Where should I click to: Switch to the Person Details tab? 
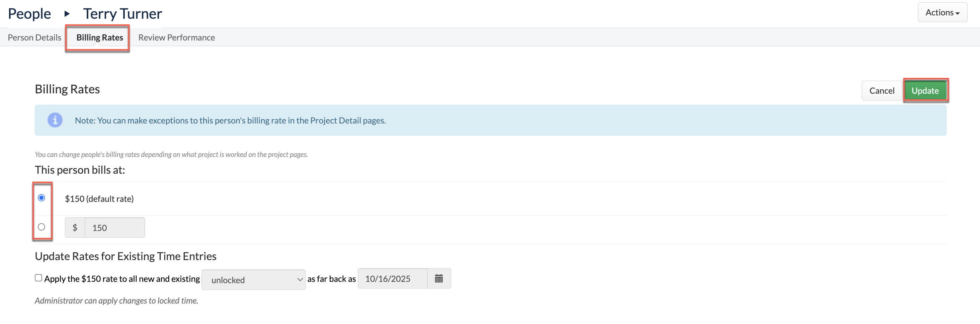pyautogui.click(x=34, y=37)
